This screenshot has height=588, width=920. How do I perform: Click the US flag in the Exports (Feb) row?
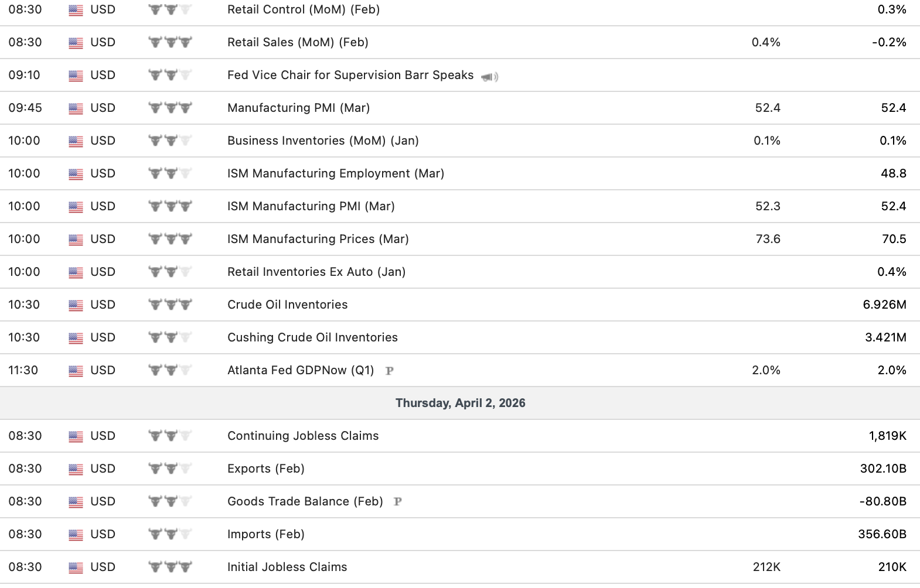(76, 469)
